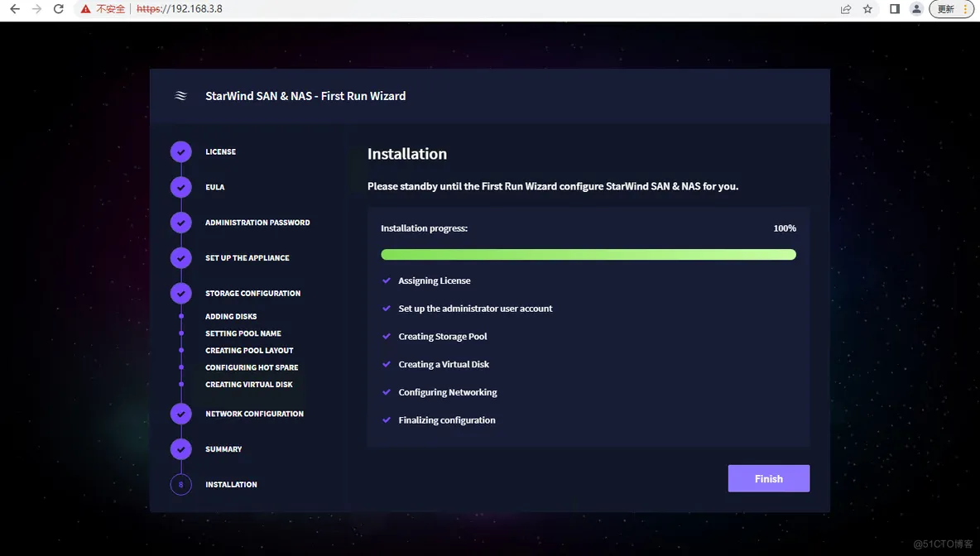Click the License step checkmark circle
The width and height of the screenshot is (980, 556).
pos(180,151)
